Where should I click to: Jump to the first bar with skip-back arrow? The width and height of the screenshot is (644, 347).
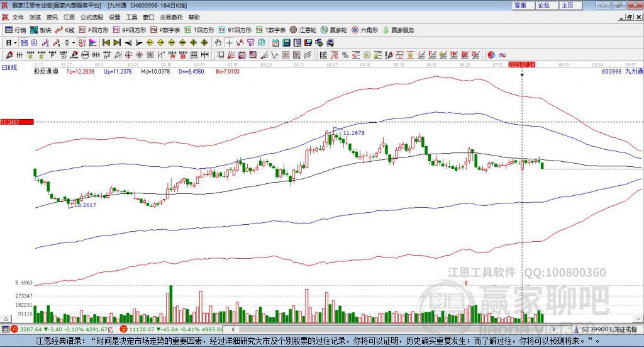[106, 43]
